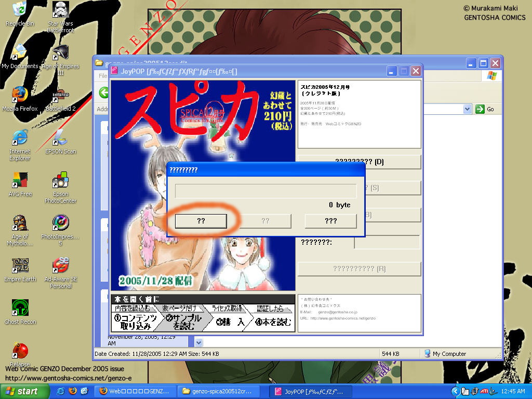532x399 pixels.
Task: Open the EPSON Scan desktop icon
Action: [x=61, y=139]
